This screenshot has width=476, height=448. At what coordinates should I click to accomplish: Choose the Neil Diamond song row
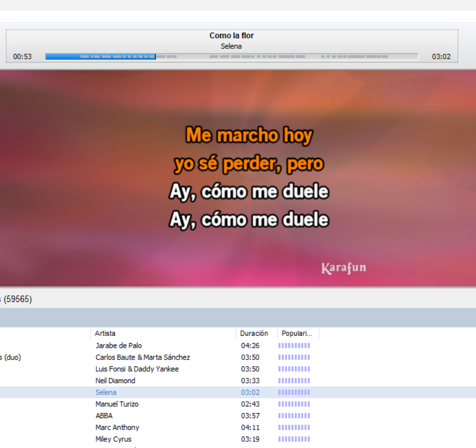(238, 380)
